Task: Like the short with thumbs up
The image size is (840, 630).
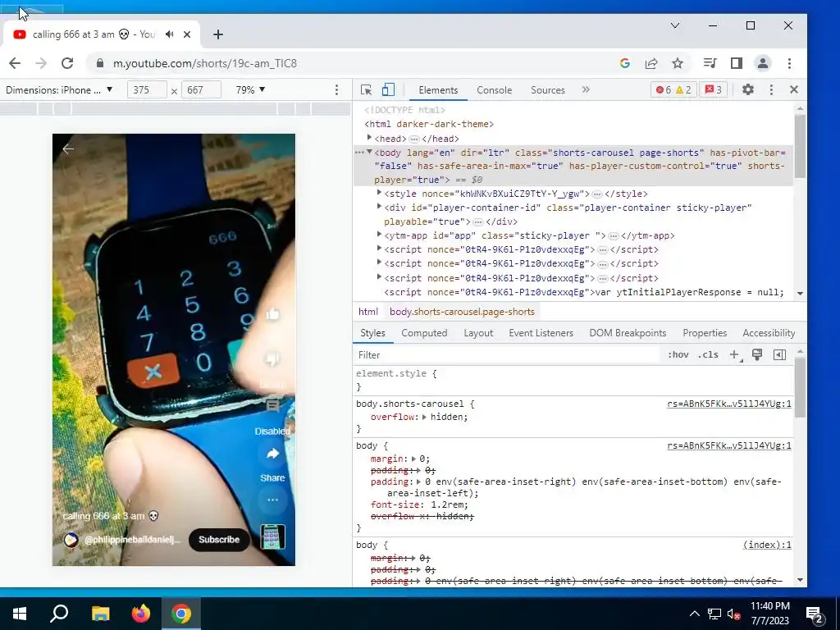Action: pyautogui.click(x=272, y=314)
